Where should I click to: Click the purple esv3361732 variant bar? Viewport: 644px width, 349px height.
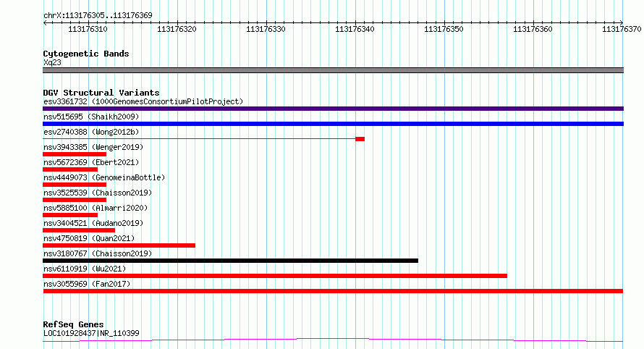click(333, 109)
